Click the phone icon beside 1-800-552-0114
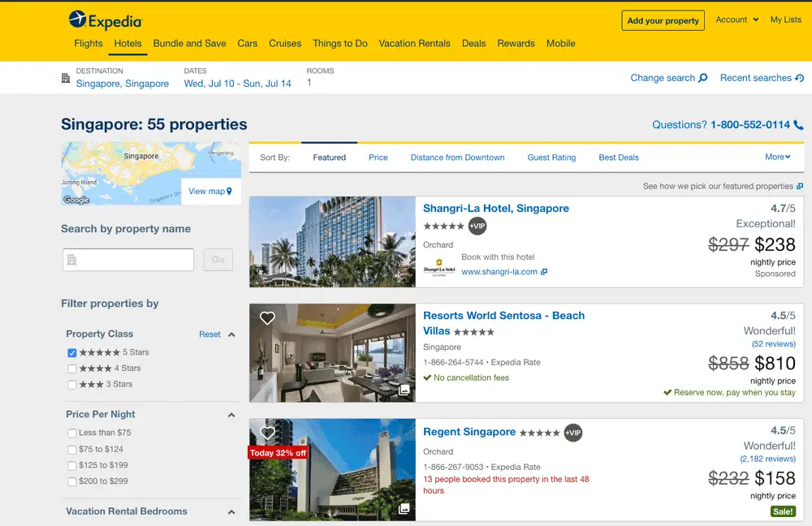This screenshot has height=526, width=812. point(797,126)
